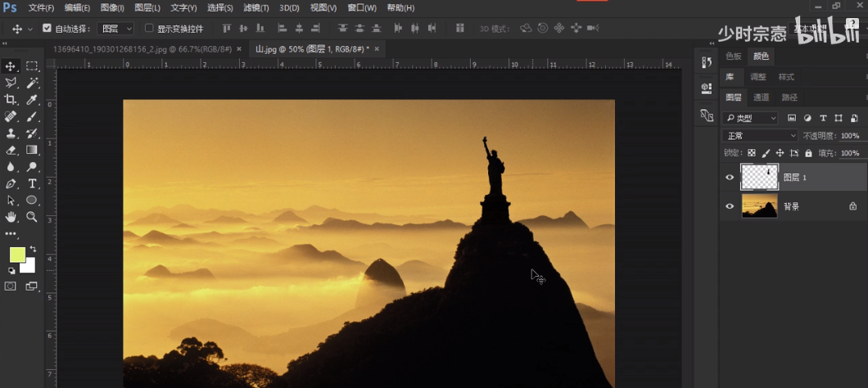Image resolution: width=868 pixels, height=388 pixels.
Task: Select the Blur tool (droplet)
Action: (10, 167)
